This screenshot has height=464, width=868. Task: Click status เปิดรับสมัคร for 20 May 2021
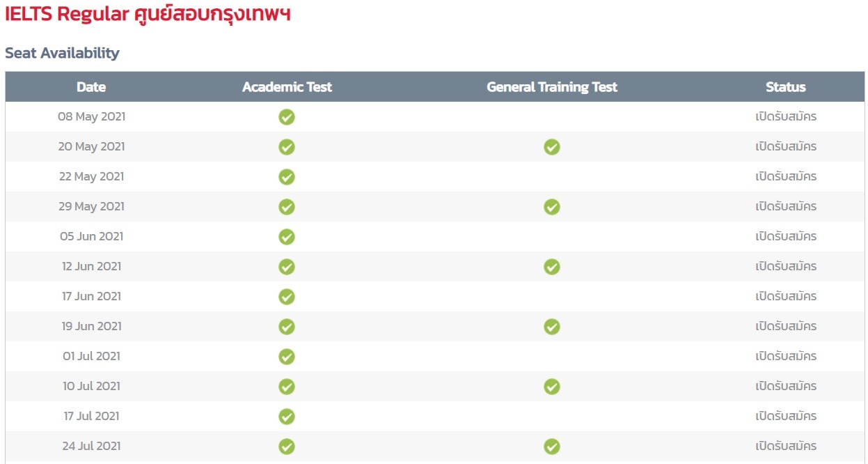786,147
